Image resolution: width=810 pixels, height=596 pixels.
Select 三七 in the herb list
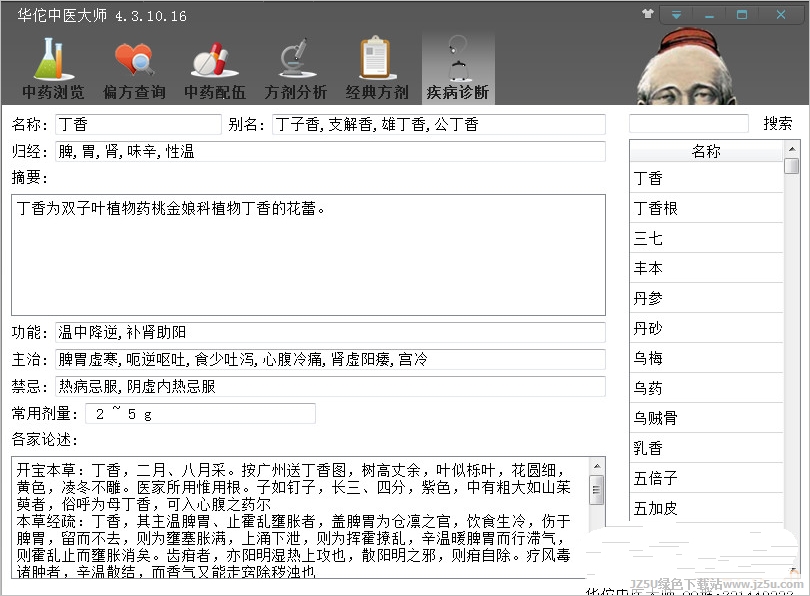[706, 238]
